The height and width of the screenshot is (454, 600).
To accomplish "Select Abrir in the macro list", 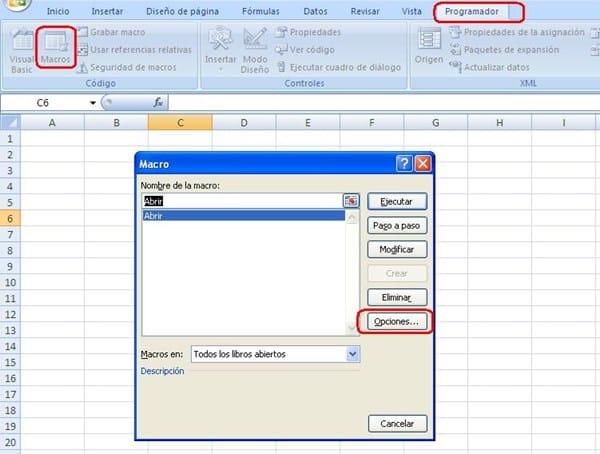I will pyautogui.click(x=243, y=216).
